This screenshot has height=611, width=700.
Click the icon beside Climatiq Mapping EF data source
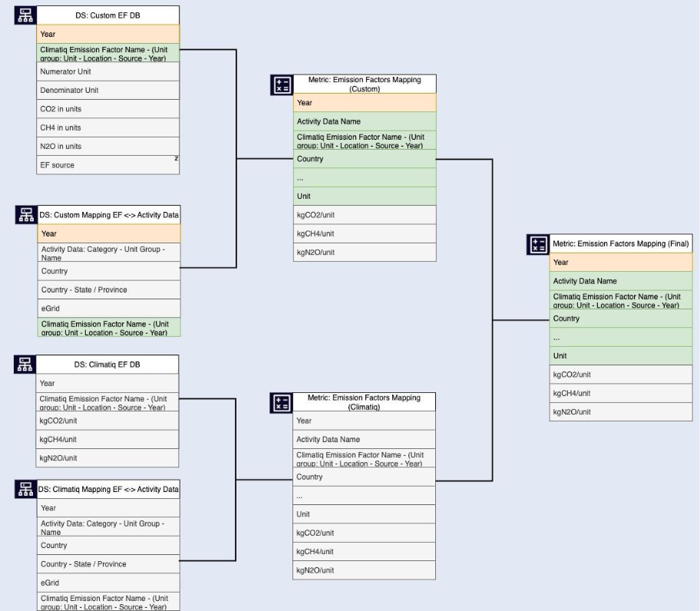tap(26, 489)
